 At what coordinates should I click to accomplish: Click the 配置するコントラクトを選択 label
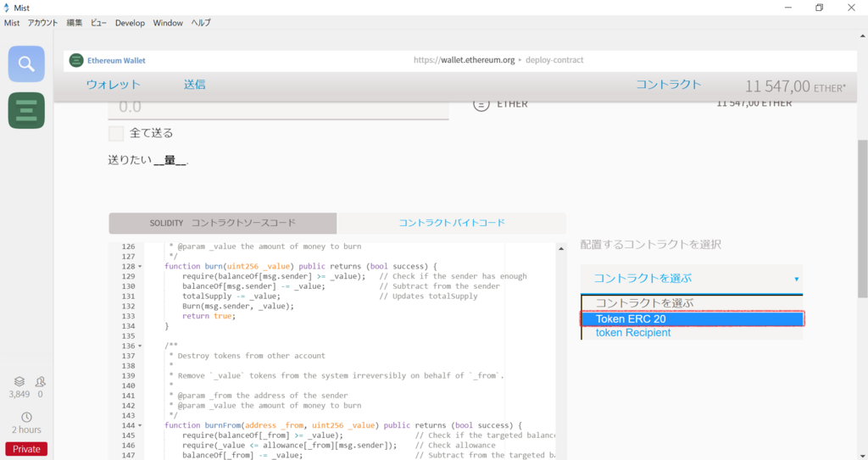tap(650, 244)
